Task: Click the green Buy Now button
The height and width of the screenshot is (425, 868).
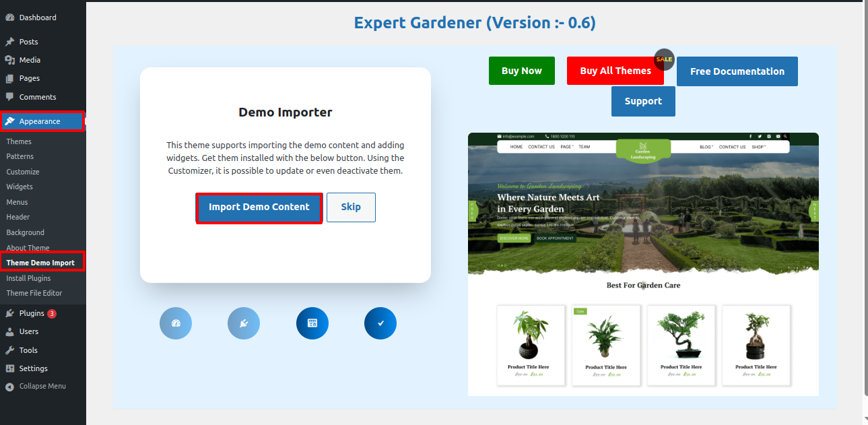Action: click(522, 71)
